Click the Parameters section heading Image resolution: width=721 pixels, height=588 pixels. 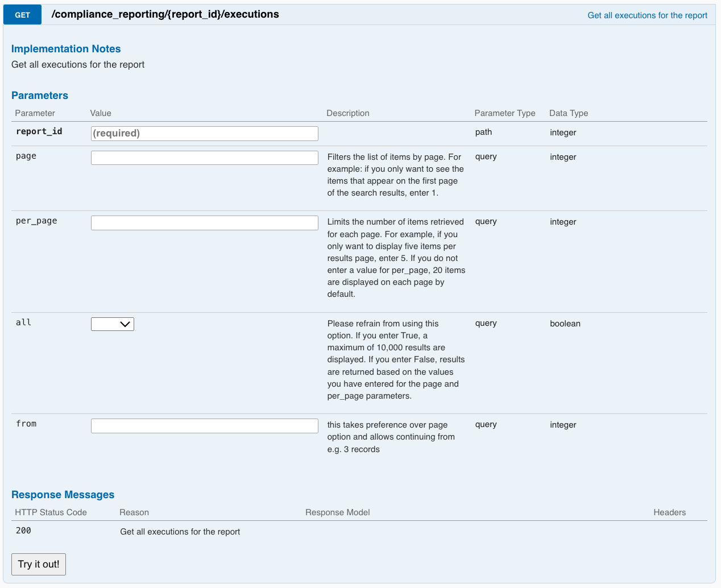click(x=40, y=96)
